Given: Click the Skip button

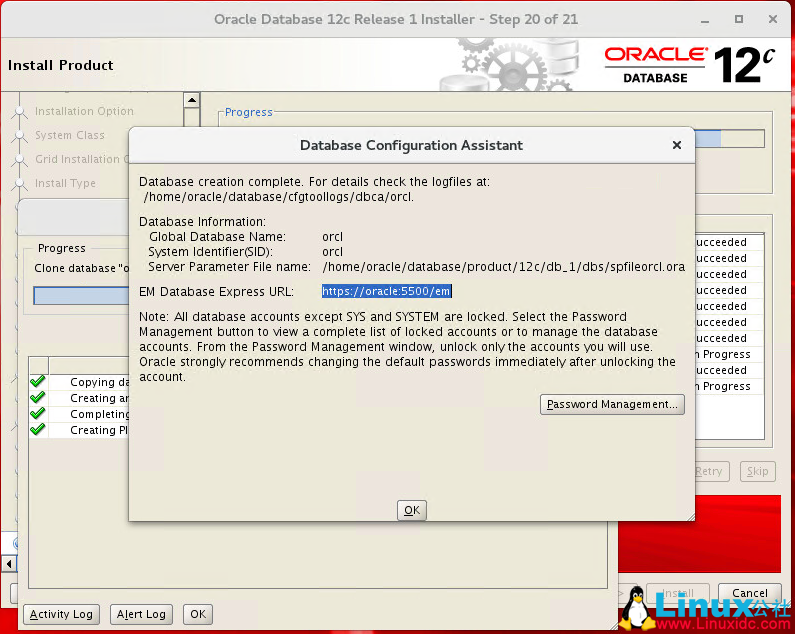Looking at the screenshot, I should coord(757,471).
